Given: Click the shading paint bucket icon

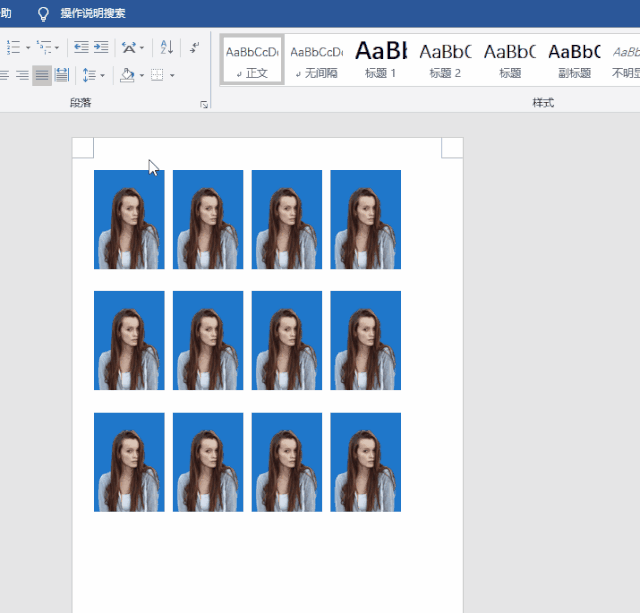Looking at the screenshot, I should tap(126, 75).
